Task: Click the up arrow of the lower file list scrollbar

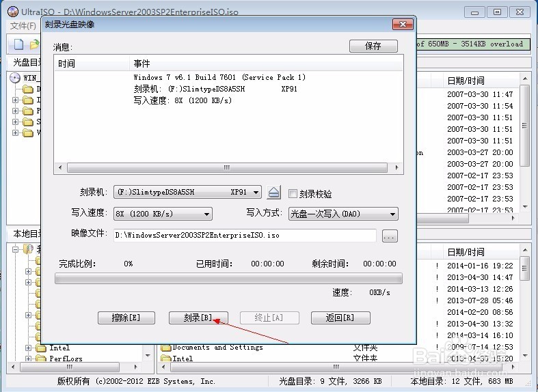Action: [x=524, y=250]
